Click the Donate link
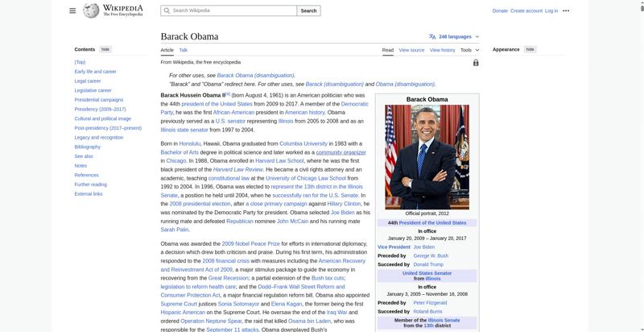The image size is (644, 332). point(500,10)
